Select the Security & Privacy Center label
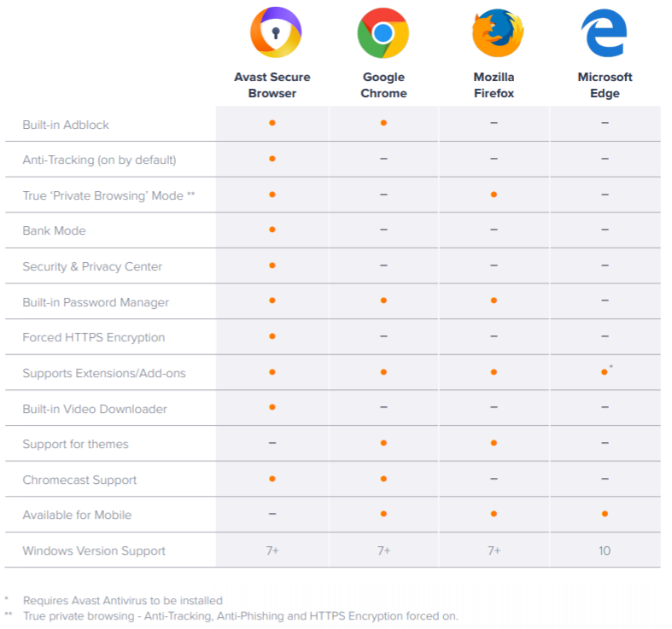The image size is (672, 629). point(92,267)
